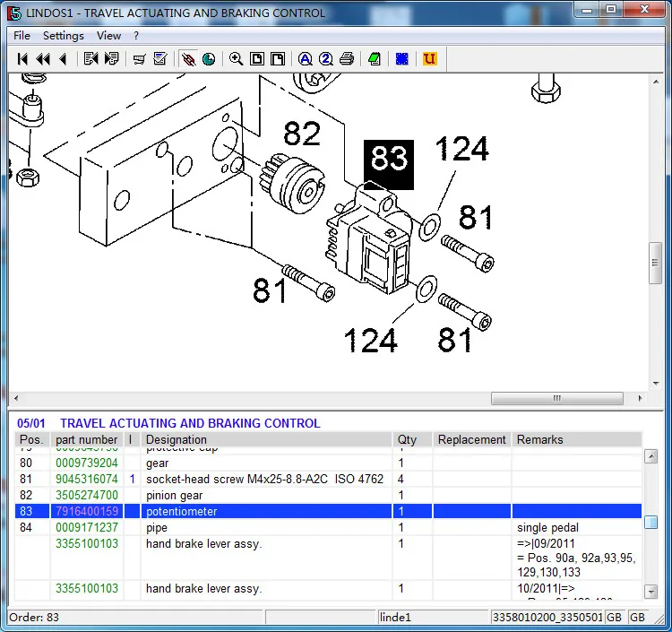Click the Pos. column header

click(x=31, y=439)
